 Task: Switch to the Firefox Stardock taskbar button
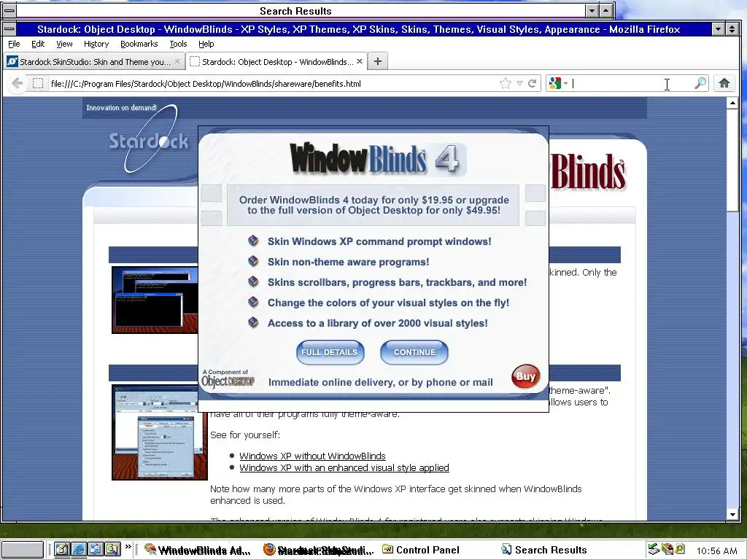click(x=318, y=550)
